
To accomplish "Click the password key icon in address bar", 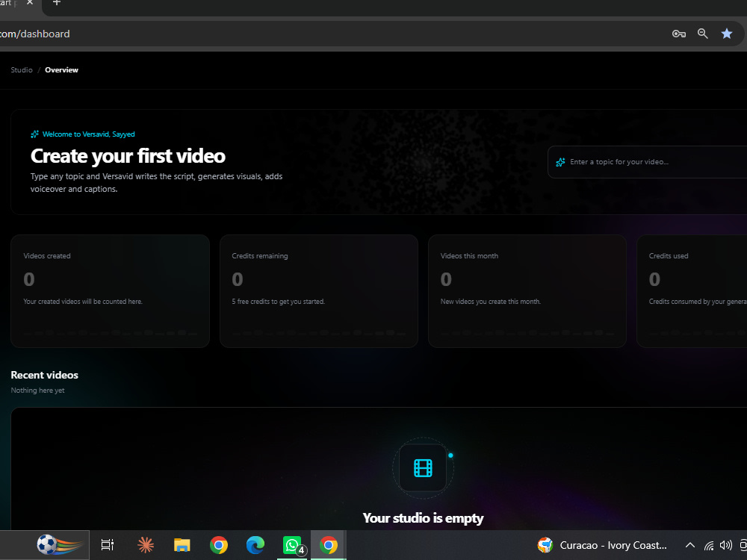I will coord(678,34).
